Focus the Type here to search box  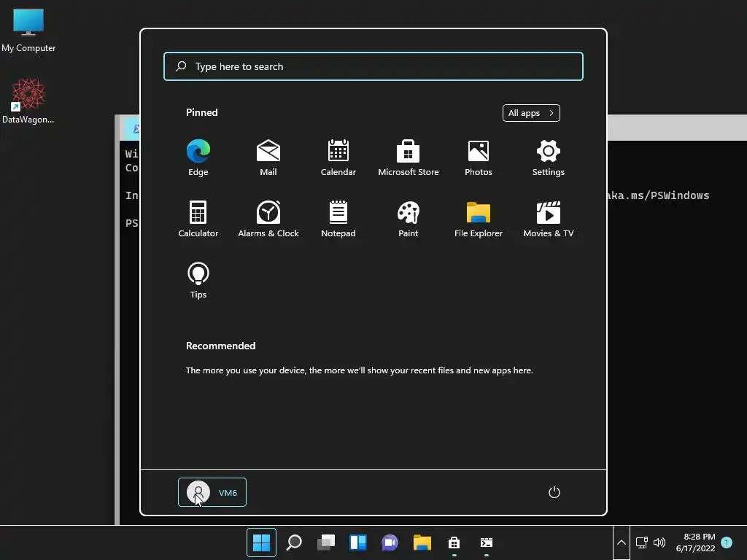coord(373,66)
